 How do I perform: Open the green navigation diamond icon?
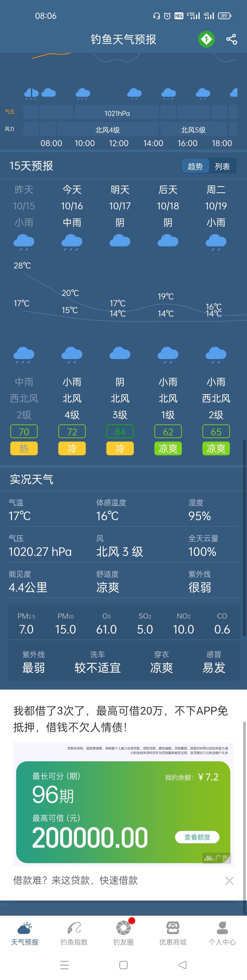[206, 39]
